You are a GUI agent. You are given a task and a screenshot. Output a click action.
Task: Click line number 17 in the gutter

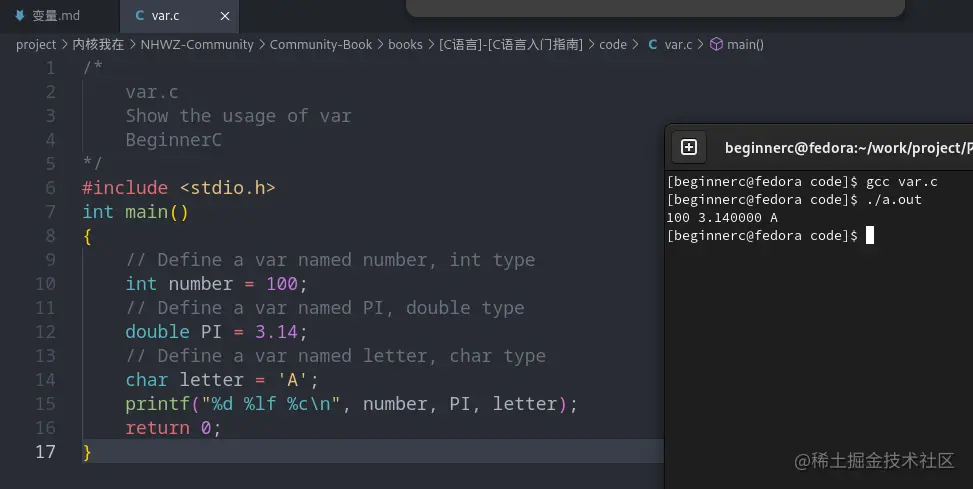(45, 452)
